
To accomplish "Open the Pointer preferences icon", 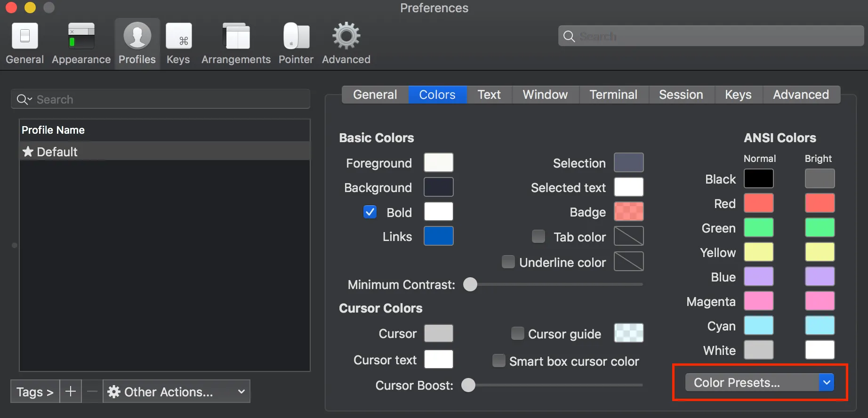I will coord(296,36).
